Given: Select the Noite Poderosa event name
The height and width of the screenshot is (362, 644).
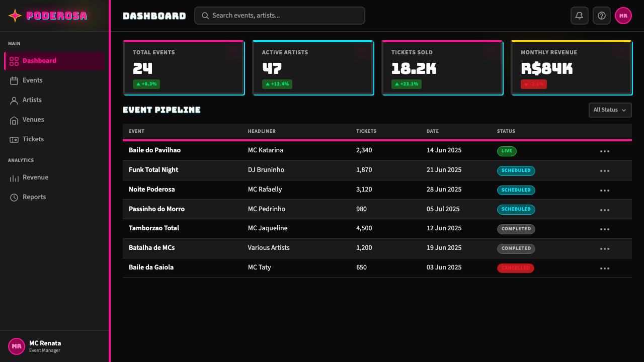Looking at the screenshot, I should [152, 190].
